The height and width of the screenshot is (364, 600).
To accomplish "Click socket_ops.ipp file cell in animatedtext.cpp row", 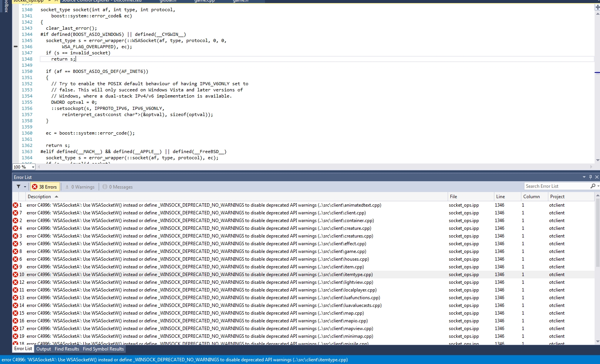I will (x=463, y=205).
